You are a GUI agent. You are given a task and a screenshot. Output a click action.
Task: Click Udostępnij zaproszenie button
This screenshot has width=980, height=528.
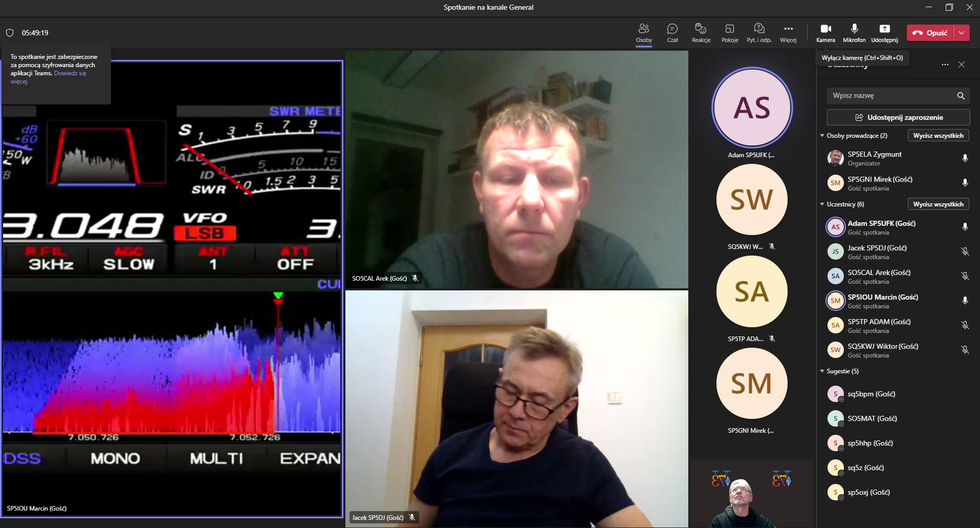click(x=898, y=117)
